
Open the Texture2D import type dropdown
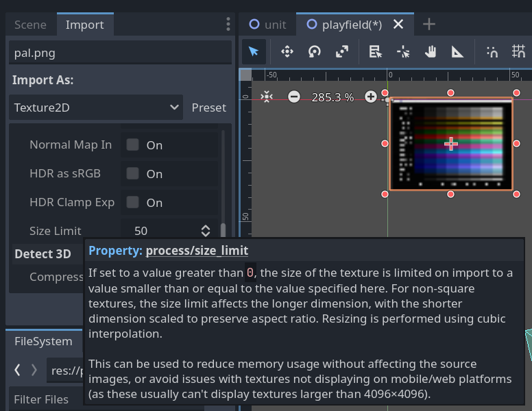tap(96, 108)
